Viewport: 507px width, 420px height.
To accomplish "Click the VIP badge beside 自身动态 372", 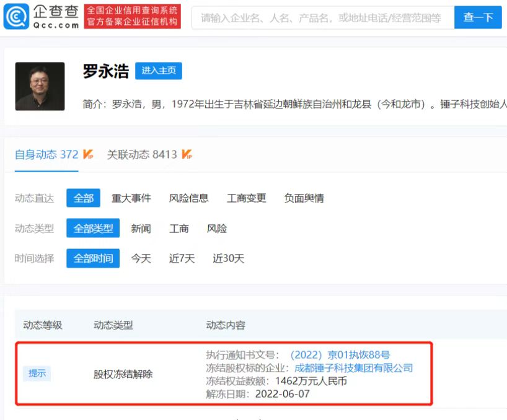I will pos(88,154).
